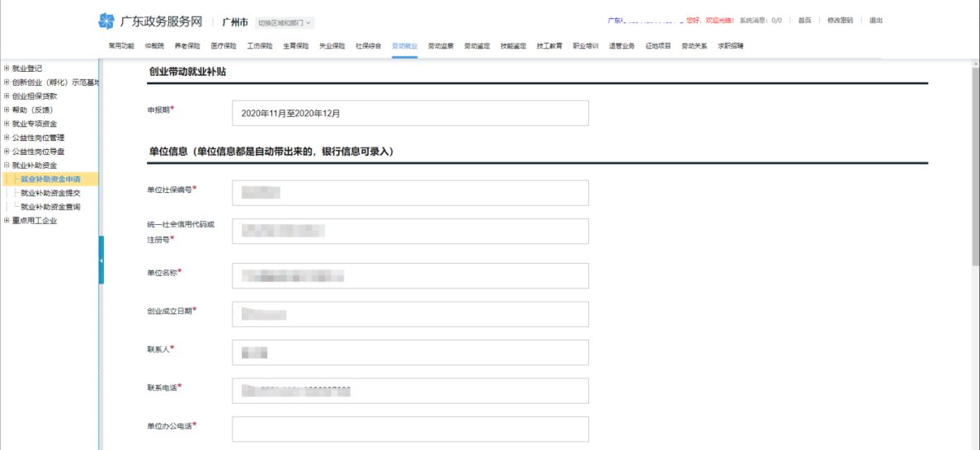Viewport: 980px width, 450px height.
Task: Select 就业补助资金提交 in the sidebar
Action: pyautogui.click(x=50, y=193)
